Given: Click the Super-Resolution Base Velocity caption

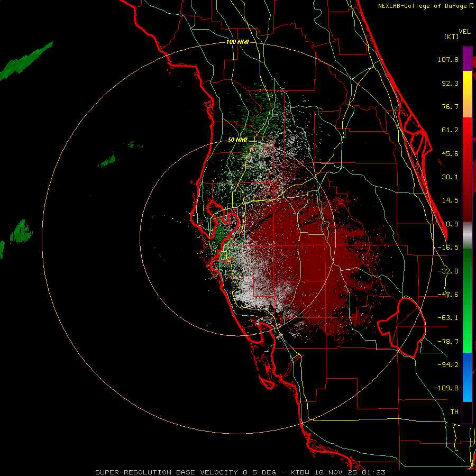Looking at the screenshot, I should (241, 472).
